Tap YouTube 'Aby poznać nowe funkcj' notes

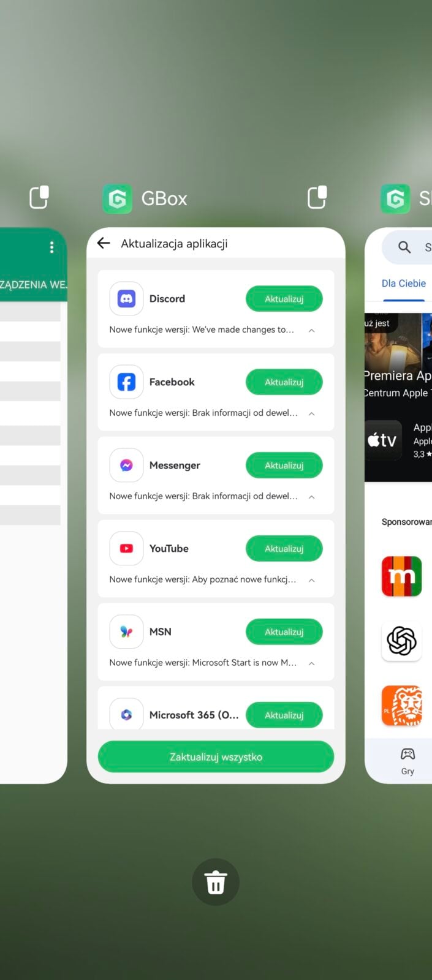tap(244, 579)
